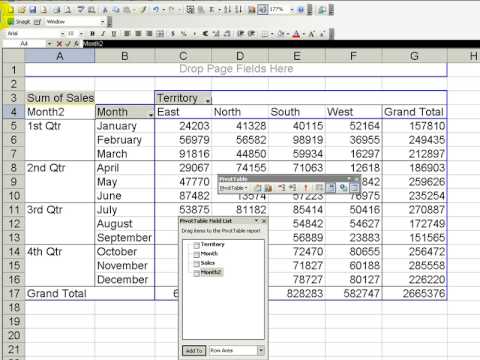The width and height of the screenshot is (480, 360).
Task: Click the Merge and Center icon
Action: click(x=160, y=34)
